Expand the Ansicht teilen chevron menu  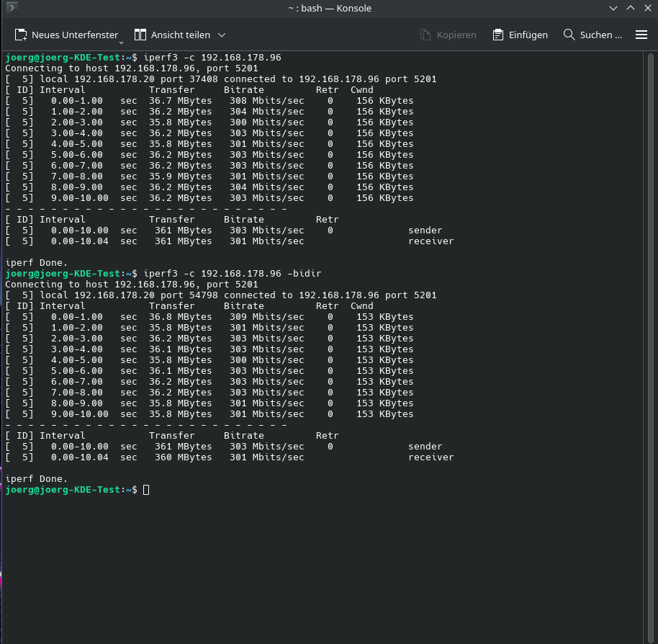221,35
